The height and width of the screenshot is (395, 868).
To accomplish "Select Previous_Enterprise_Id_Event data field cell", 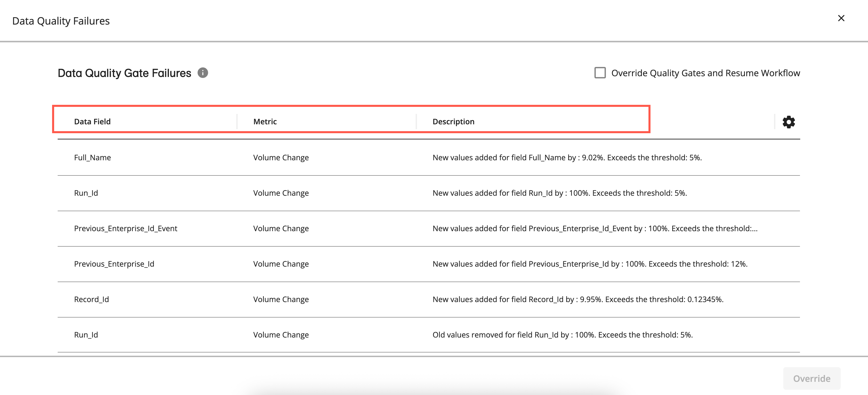I will [x=125, y=228].
